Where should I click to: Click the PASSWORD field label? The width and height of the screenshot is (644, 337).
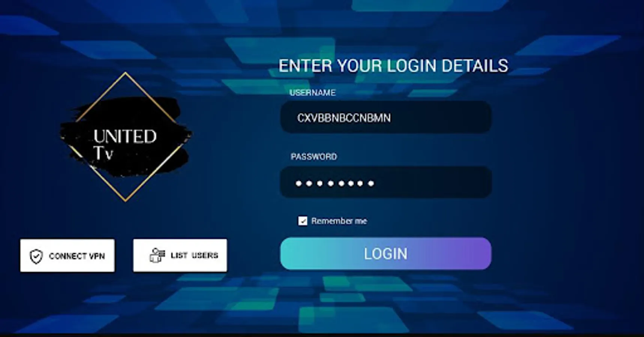[314, 157]
